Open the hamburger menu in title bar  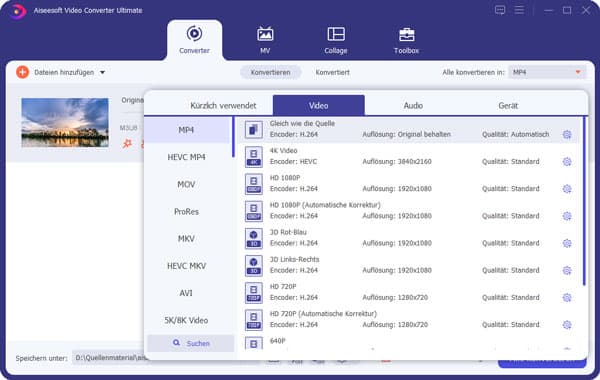point(519,10)
